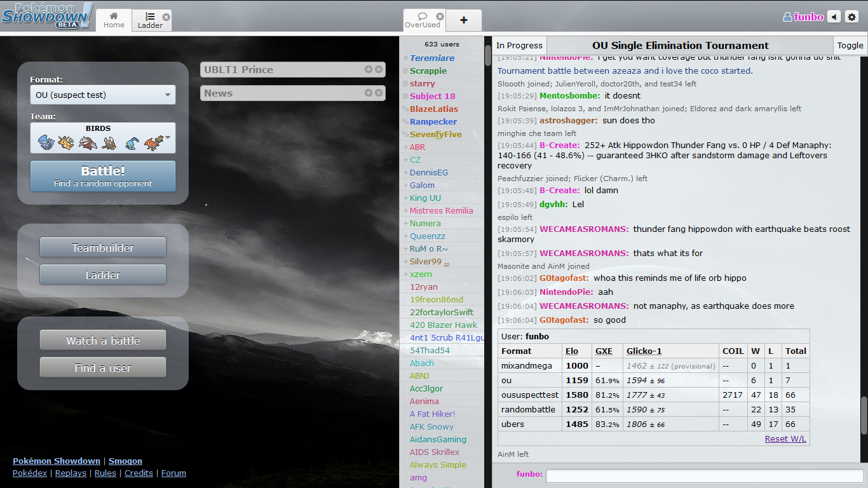The image size is (868, 488).
Task: Click the funbo user avatar icon
Action: tap(787, 17)
